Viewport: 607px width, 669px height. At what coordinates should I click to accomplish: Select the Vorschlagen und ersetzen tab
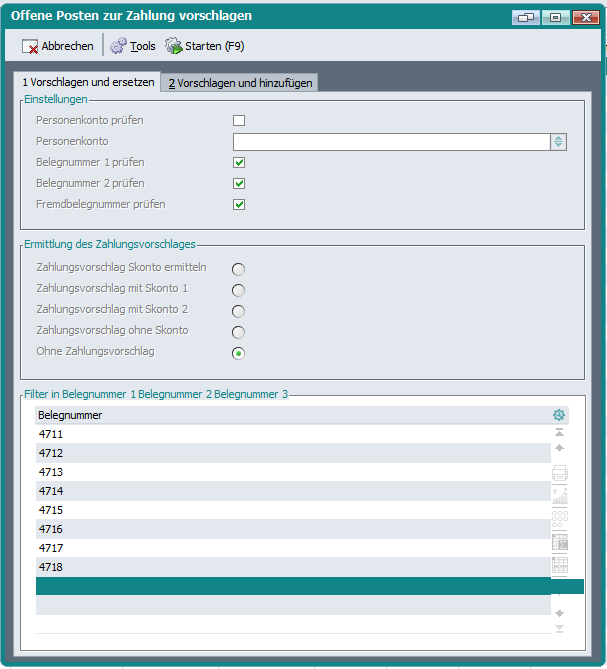pos(88,82)
